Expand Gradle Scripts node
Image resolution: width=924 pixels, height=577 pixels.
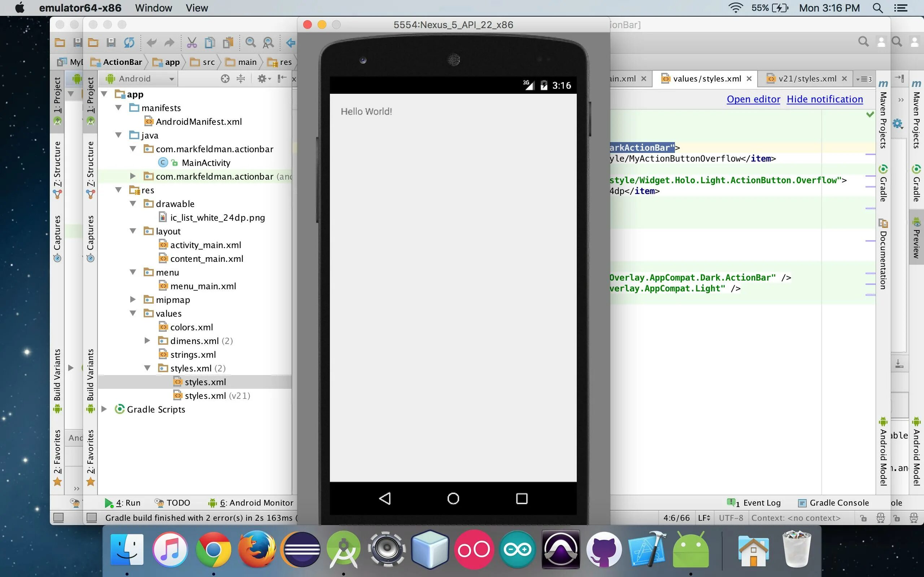click(104, 409)
